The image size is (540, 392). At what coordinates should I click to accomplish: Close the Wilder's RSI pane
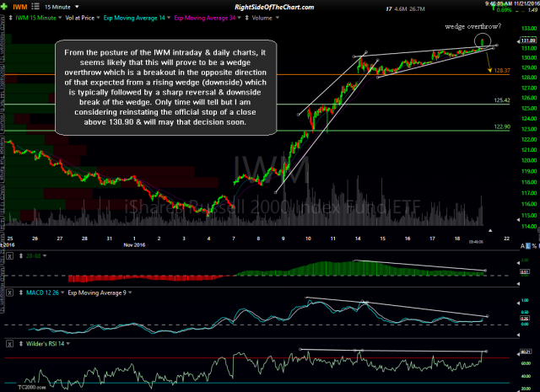point(9,343)
